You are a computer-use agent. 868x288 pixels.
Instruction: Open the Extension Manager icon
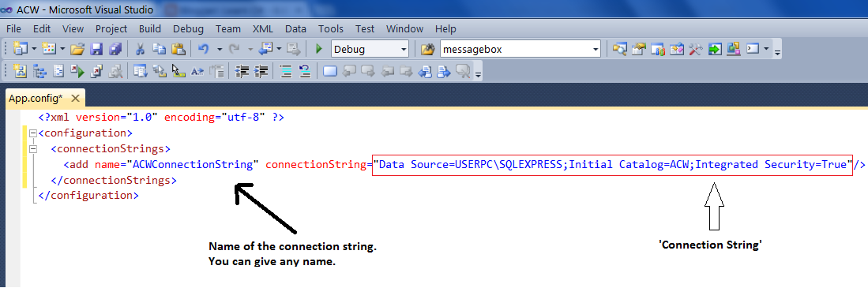point(734,49)
